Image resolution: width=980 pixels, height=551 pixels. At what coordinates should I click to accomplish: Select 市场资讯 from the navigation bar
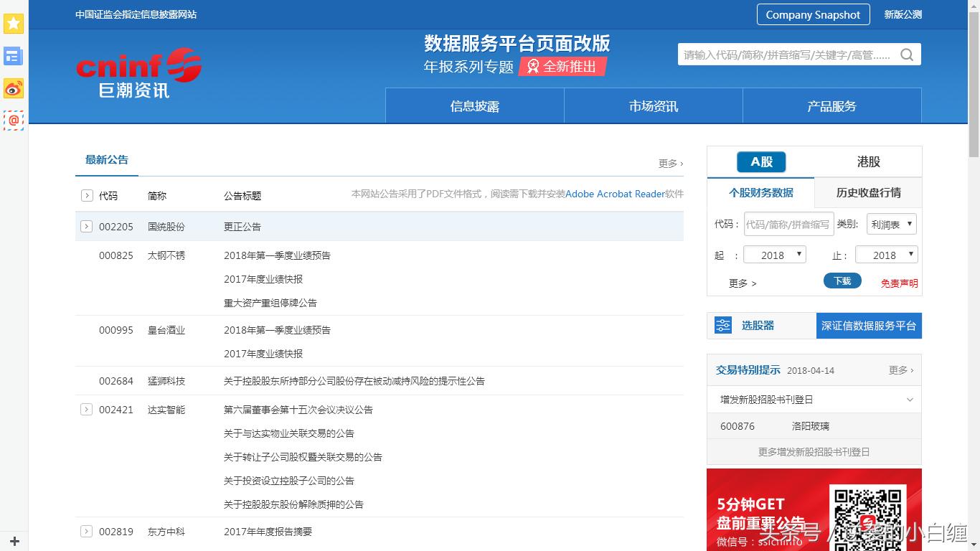pos(653,105)
